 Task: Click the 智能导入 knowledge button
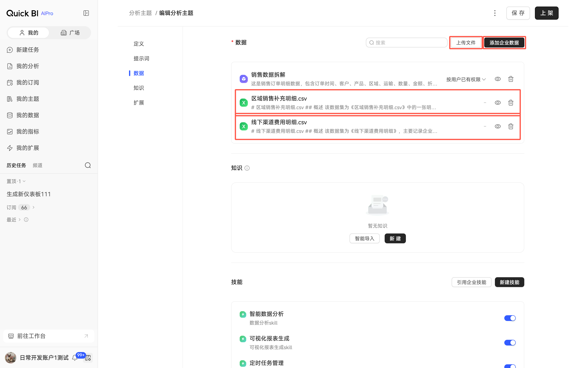(364, 239)
